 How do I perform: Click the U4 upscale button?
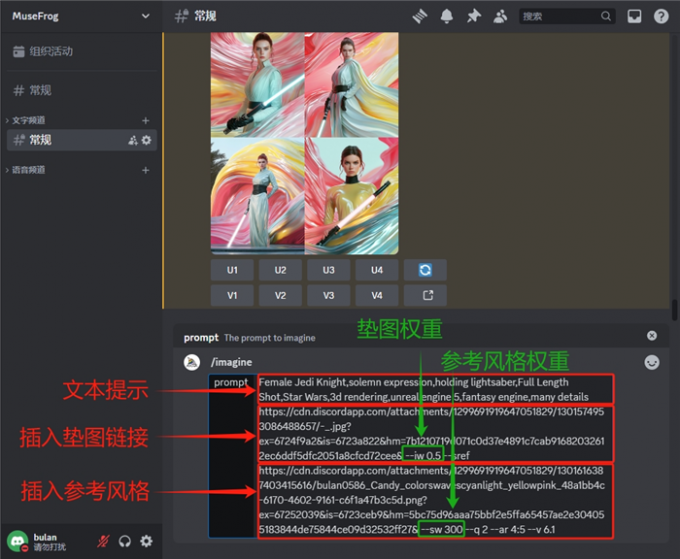[376, 270]
